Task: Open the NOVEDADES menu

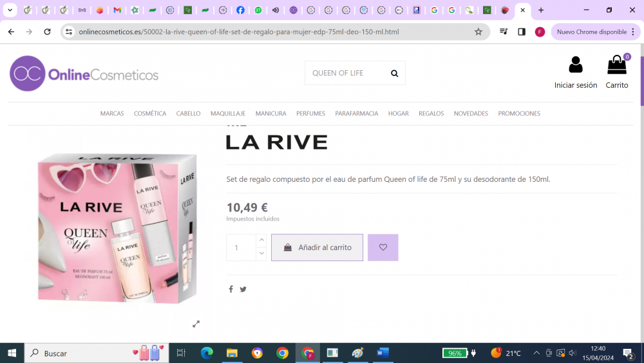Action: pos(471,113)
